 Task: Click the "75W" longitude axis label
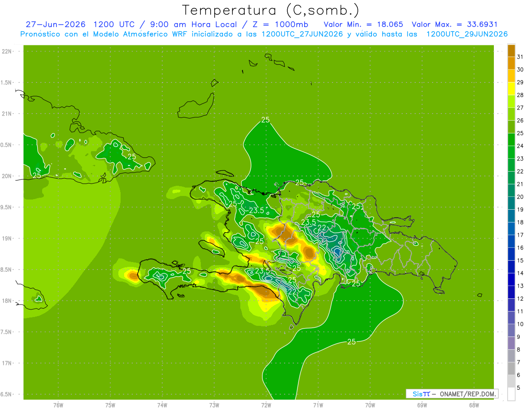(x=110, y=406)
